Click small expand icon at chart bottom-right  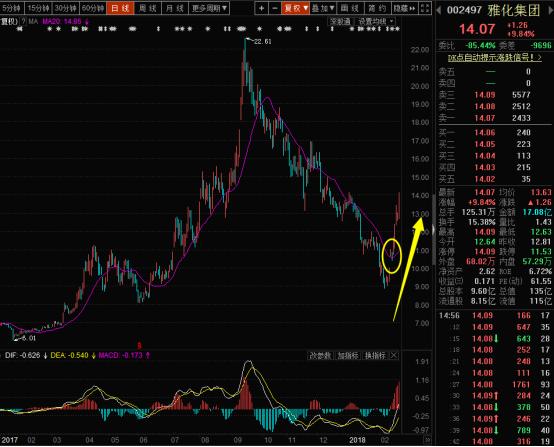pyautogui.click(x=428, y=440)
